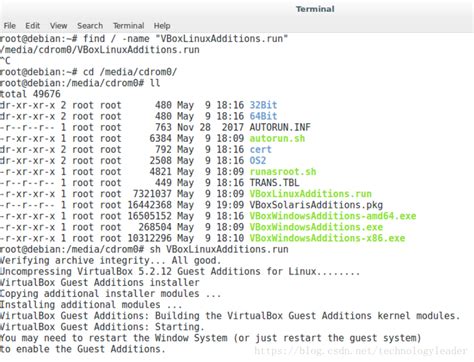Screen dimensions: 474x362
Task: Open the Help menu
Action: 162,26
